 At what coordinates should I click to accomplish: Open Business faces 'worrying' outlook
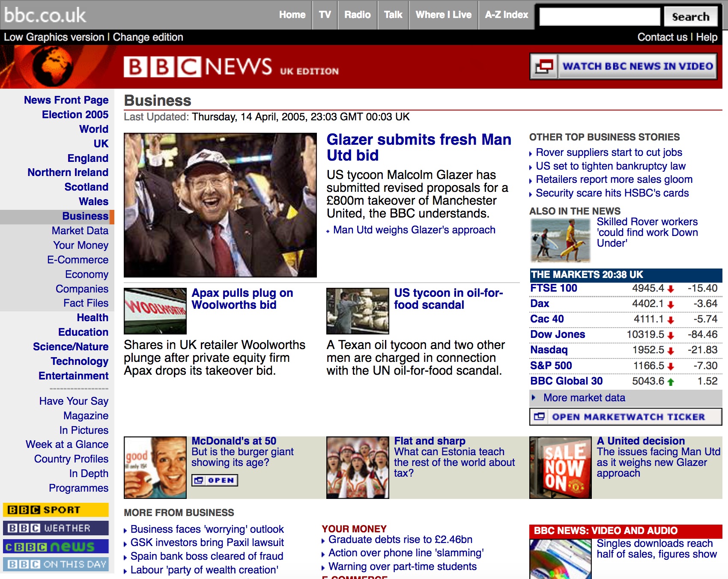[207, 529]
